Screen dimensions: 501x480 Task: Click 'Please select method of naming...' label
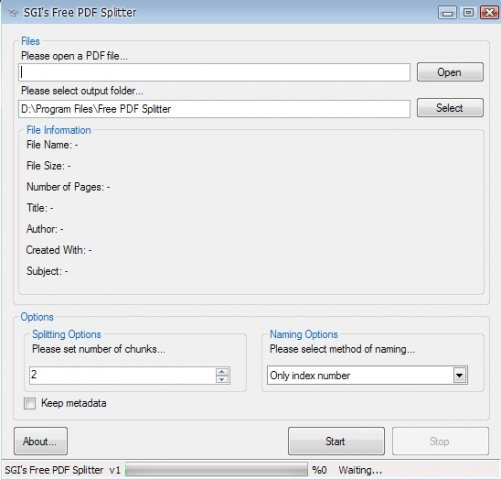[342, 349]
